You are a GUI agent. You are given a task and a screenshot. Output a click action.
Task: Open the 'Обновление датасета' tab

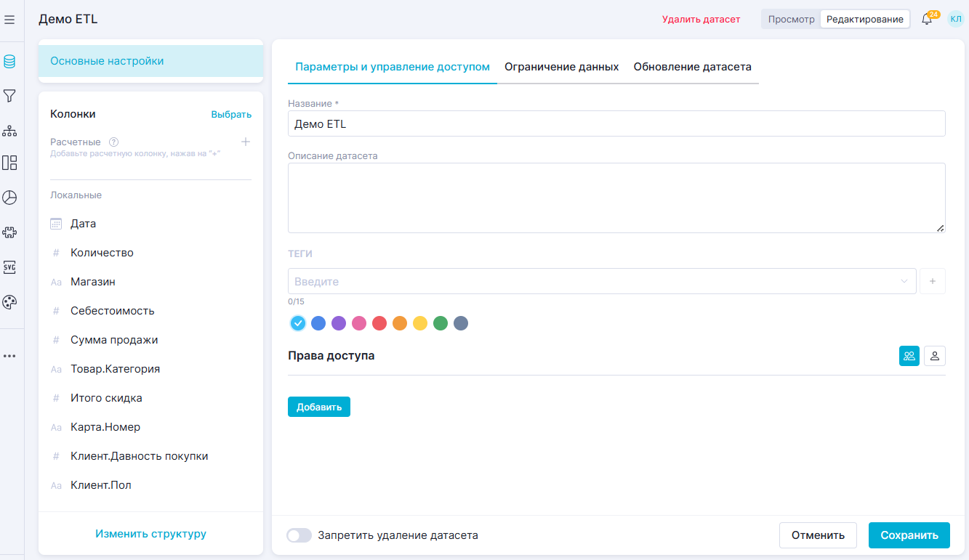click(692, 67)
